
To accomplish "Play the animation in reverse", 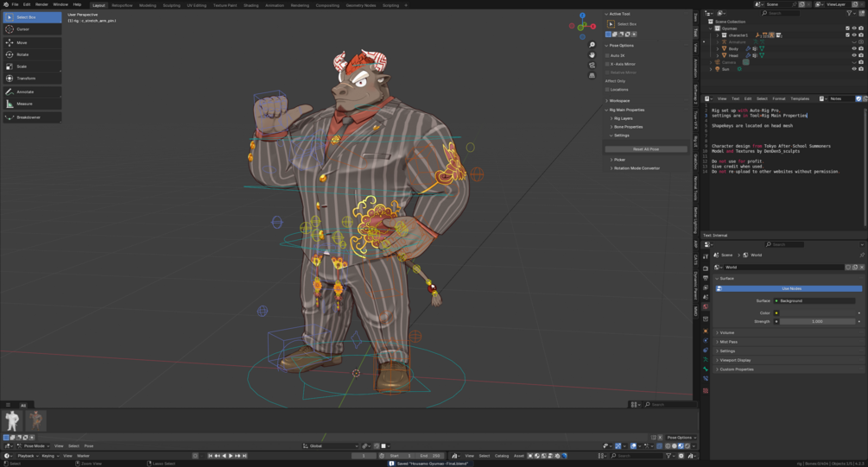I will (225, 456).
